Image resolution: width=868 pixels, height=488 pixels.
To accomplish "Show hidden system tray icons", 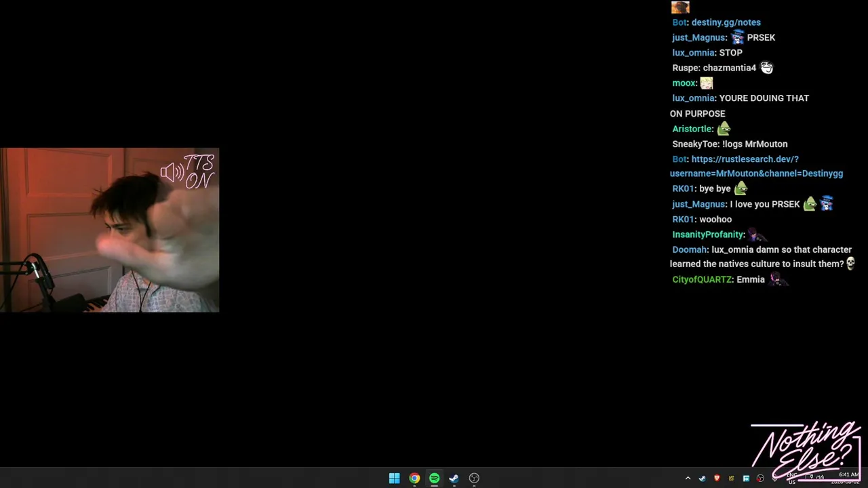I will pos(688,479).
